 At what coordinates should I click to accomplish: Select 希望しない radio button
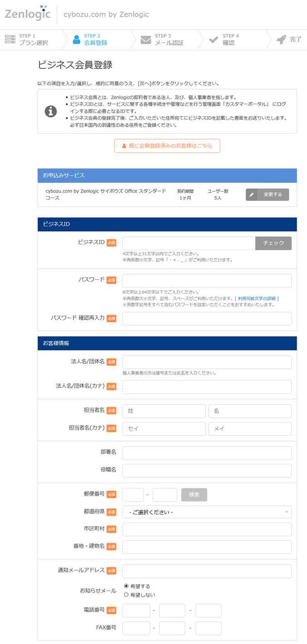[126, 595]
